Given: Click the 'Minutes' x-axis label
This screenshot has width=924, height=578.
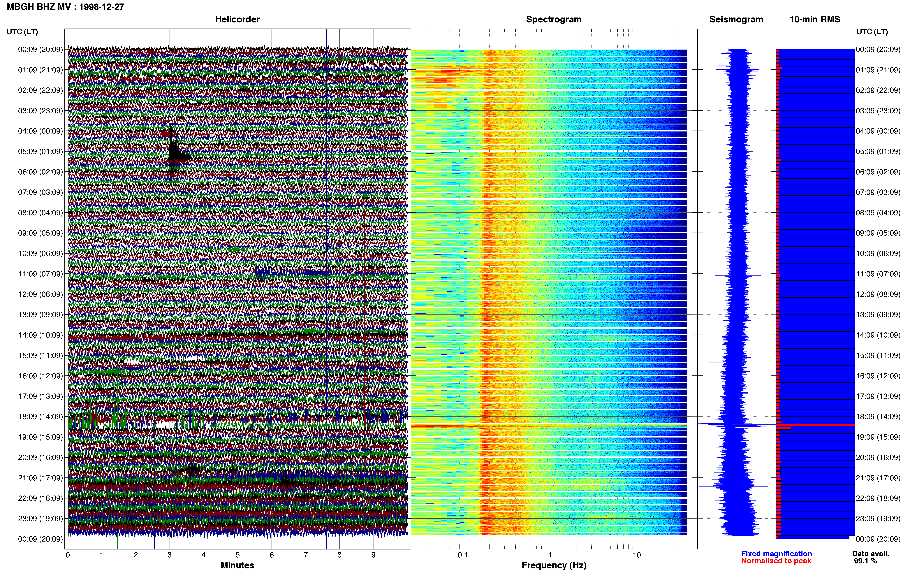Looking at the screenshot, I should [x=237, y=565].
